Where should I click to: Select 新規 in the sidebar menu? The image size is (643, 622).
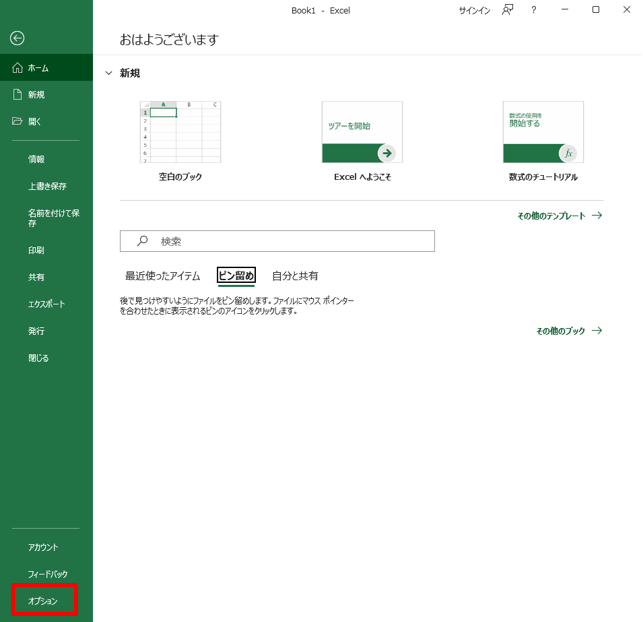coord(46,95)
